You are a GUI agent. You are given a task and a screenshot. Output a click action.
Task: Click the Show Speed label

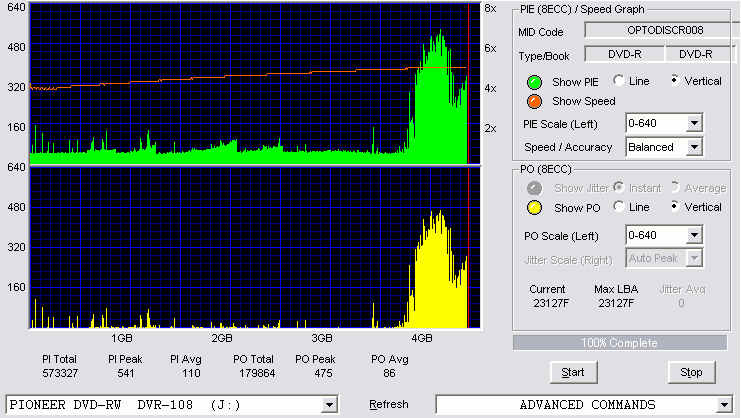click(584, 102)
